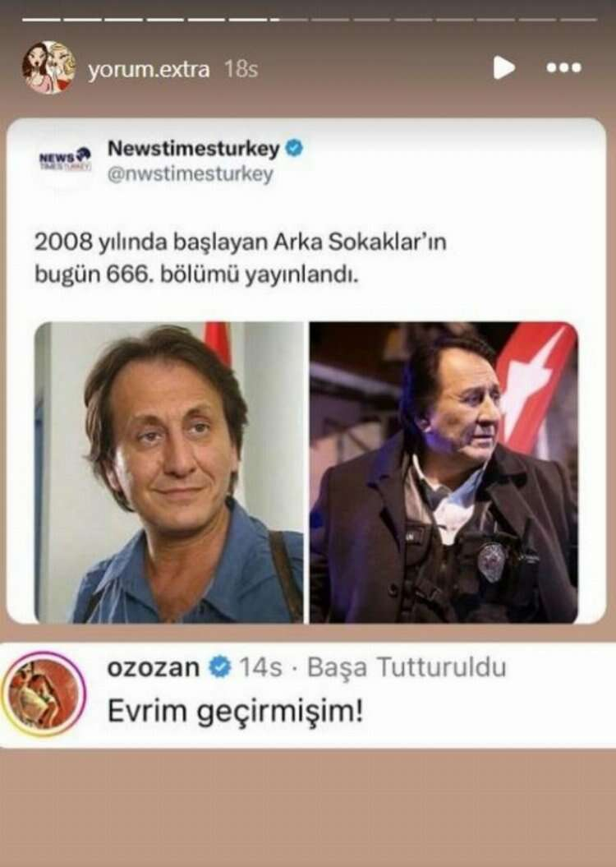This screenshot has height=867, width=616.
Task: Resume the story with the play button
Action: (x=503, y=67)
